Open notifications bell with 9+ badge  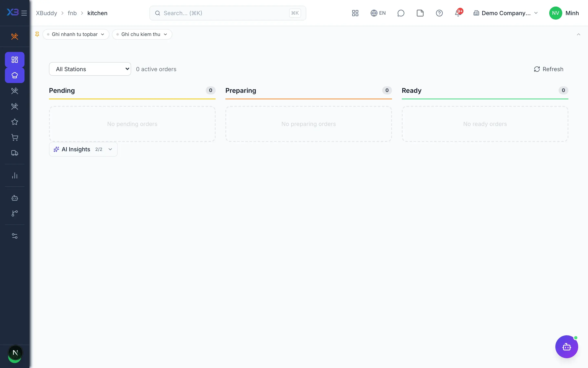(459, 13)
